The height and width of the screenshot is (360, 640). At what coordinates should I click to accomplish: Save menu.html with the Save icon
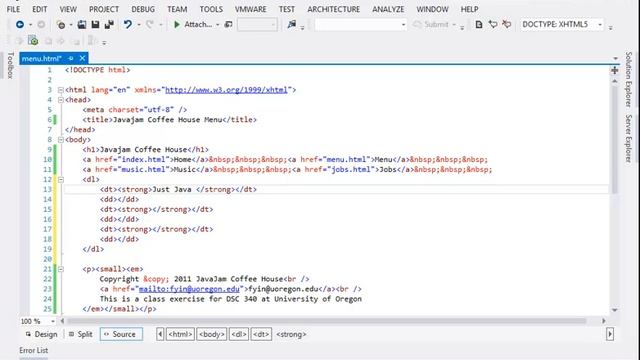pyautogui.click(x=95, y=24)
